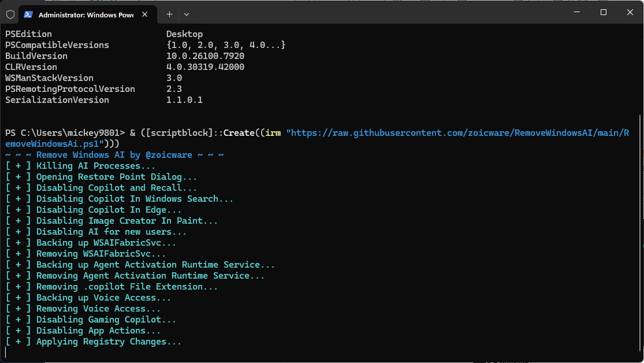The image size is (644, 363).
Task: Open a new tab with the plus button
Action: pos(169,14)
